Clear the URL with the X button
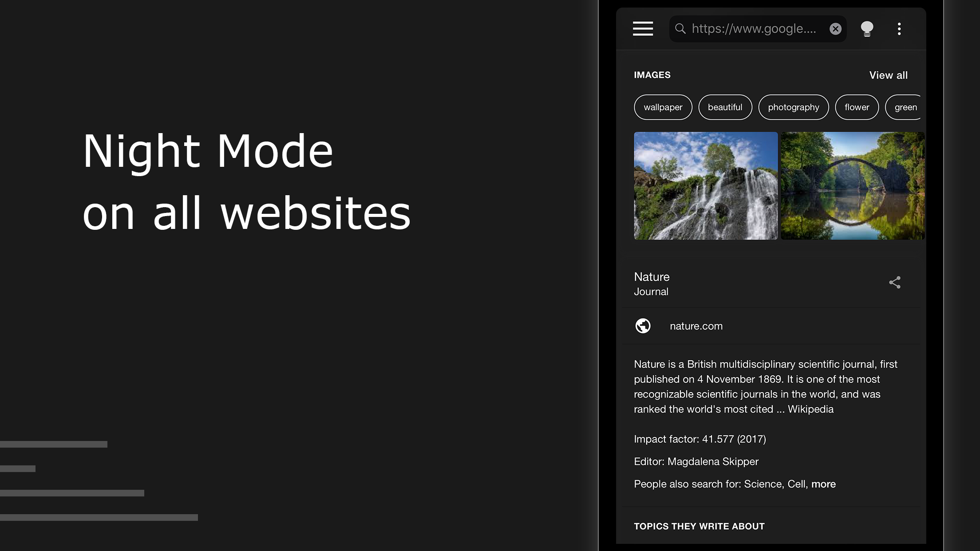The height and width of the screenshot is (551, 980). coord(835,29)
